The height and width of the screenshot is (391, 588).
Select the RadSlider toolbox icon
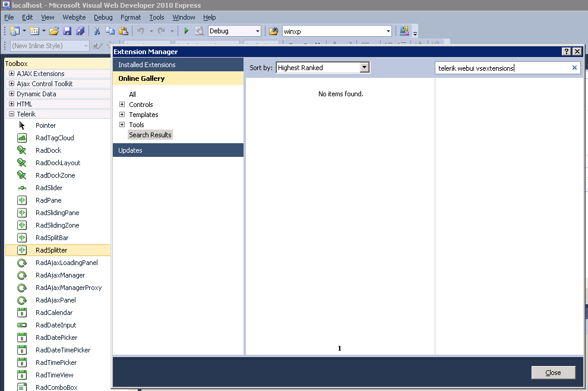[22, 188]
